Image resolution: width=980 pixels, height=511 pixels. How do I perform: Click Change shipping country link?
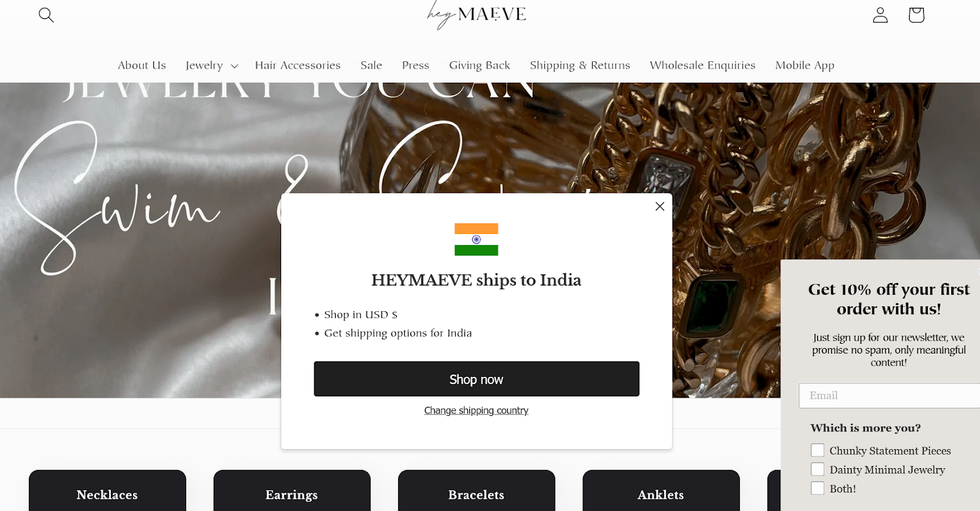(476, 411)
